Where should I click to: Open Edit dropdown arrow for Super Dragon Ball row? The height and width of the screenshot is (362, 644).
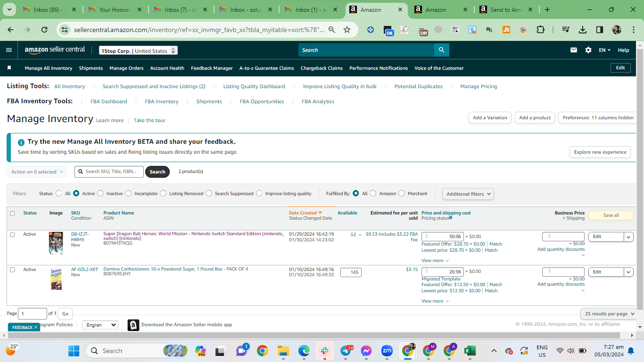click(x=628, y=237)
